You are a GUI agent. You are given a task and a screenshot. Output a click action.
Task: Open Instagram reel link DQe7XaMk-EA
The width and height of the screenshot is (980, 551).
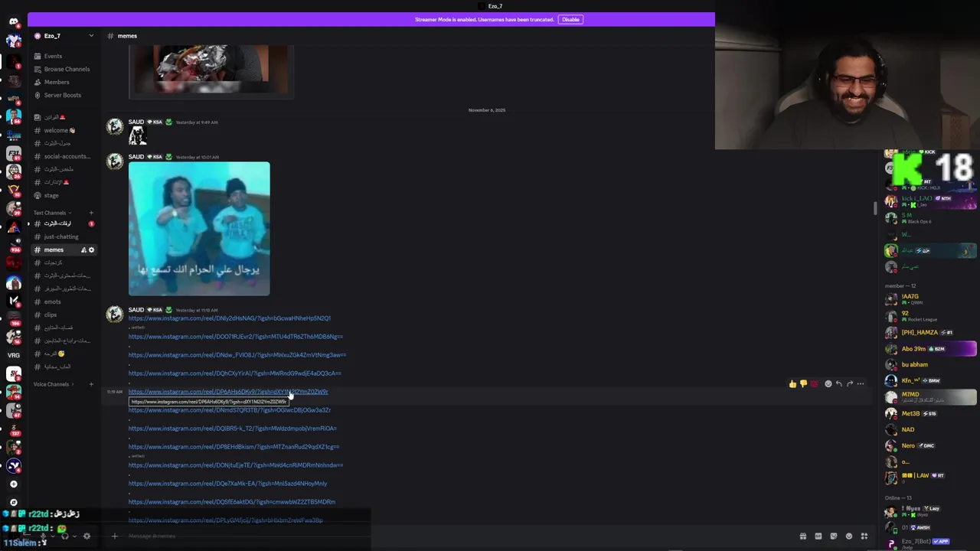coord(227,484)
